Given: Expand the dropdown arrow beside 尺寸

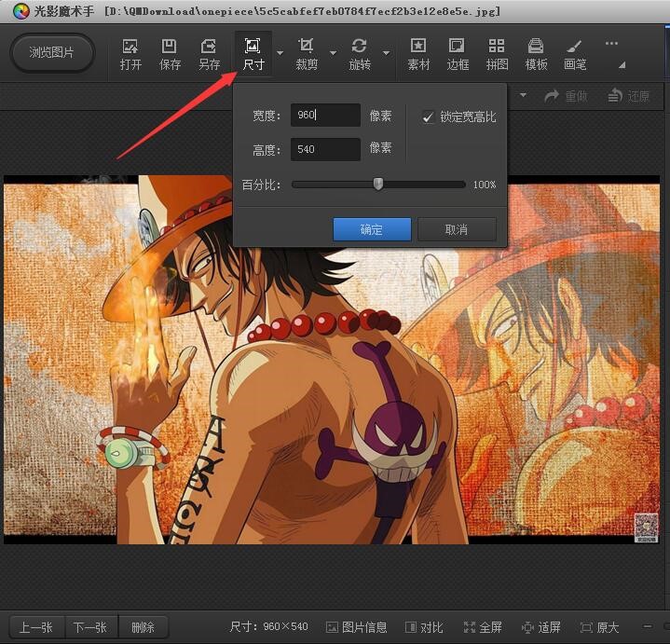Looking at the screenshot, I should coord(280,54).
